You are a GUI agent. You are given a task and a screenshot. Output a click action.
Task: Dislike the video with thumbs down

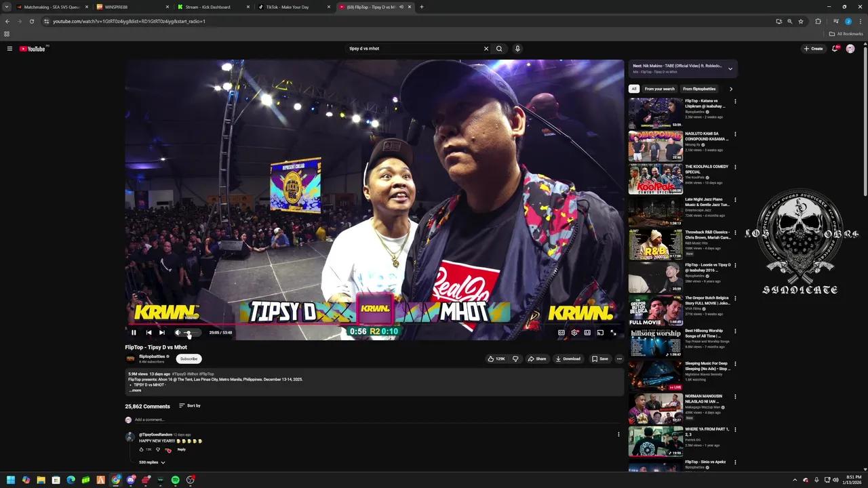(515, 359)
